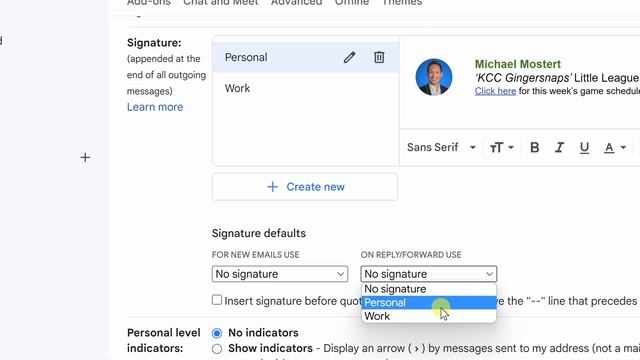This screenshot has width=640, height=360.
Task: Click the 'KCC Gingersnaps' Little League line
Action: [557, 78]
